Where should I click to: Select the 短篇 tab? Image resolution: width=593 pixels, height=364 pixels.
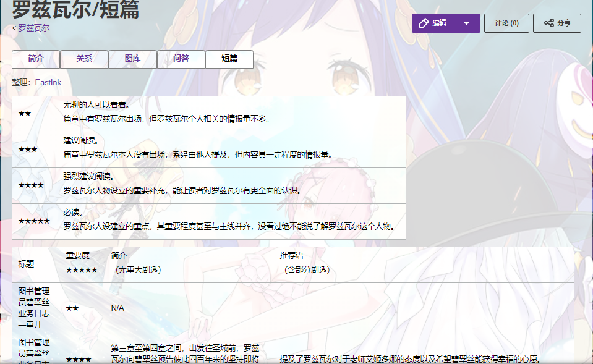229,59
